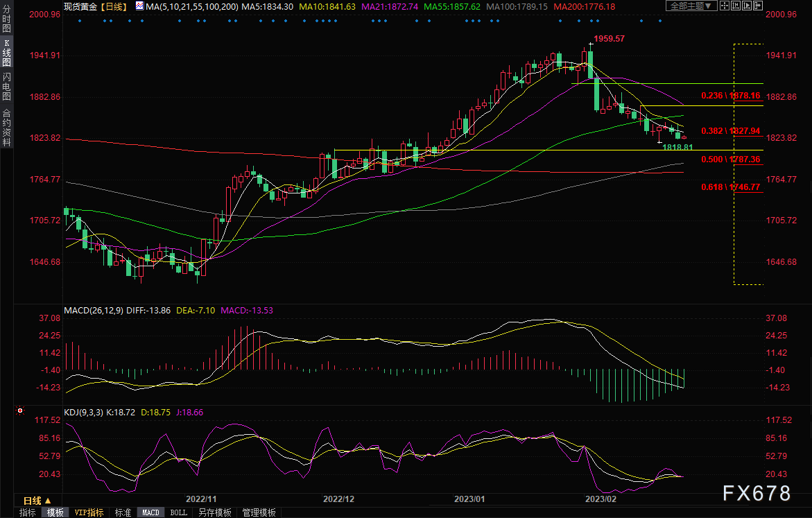Screen dimensions: 812x518
Task: Choose the MACD template
Action: point(150,512)
